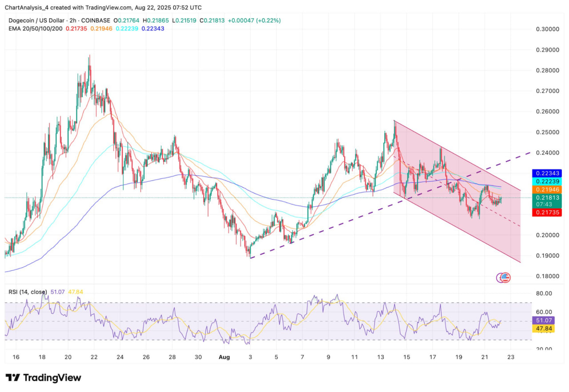Click the purple event marker behind the flag
Screen dimensions: 569x392
click(500, 278)
